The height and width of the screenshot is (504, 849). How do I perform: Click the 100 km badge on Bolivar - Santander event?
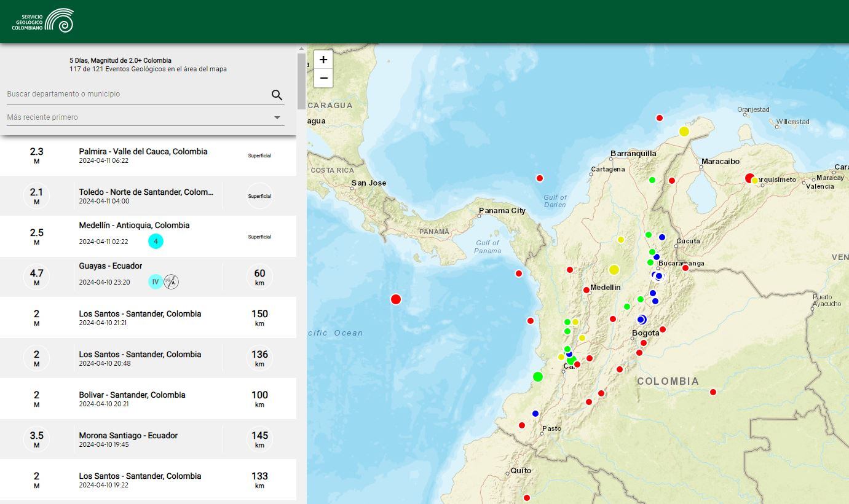pos(259,398)
